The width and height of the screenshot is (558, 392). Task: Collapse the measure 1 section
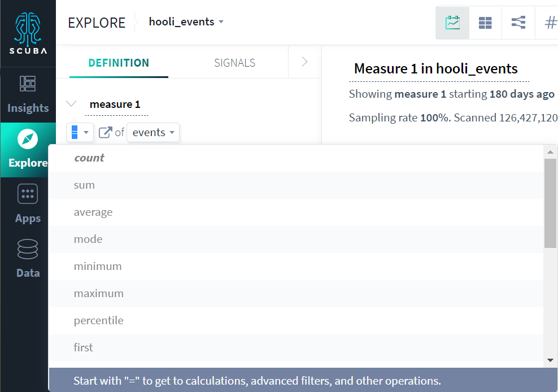point(71,103)
